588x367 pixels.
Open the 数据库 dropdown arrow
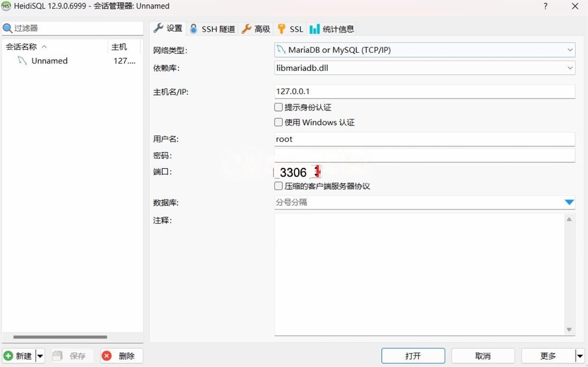[x=569, y=202]
